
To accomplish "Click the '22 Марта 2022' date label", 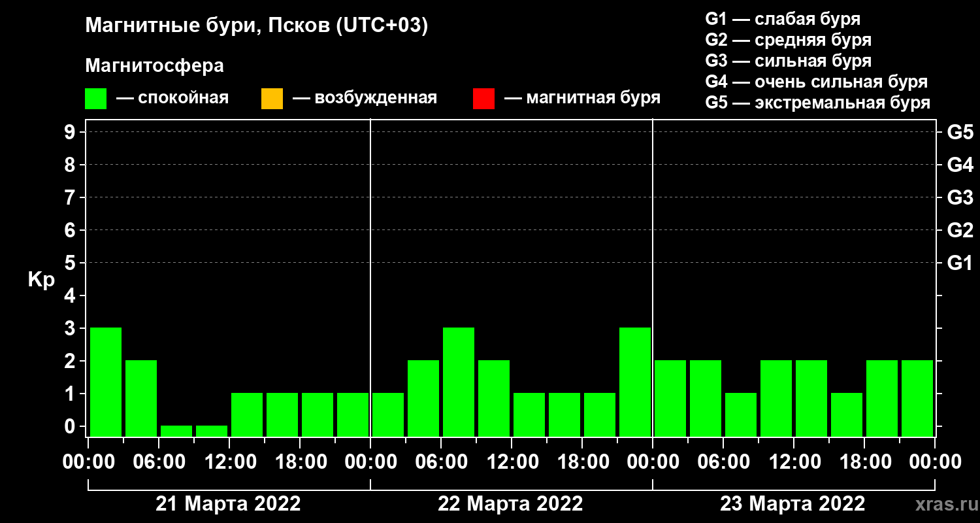I will tap(510, 504).
